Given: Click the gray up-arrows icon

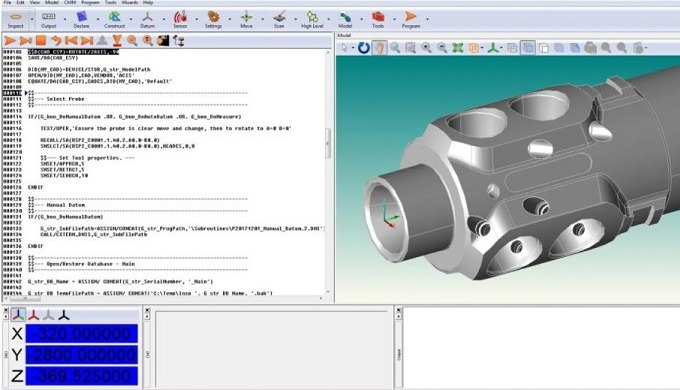Looking at the screenshot, I should pyautogui.click(x=102, y=41).
